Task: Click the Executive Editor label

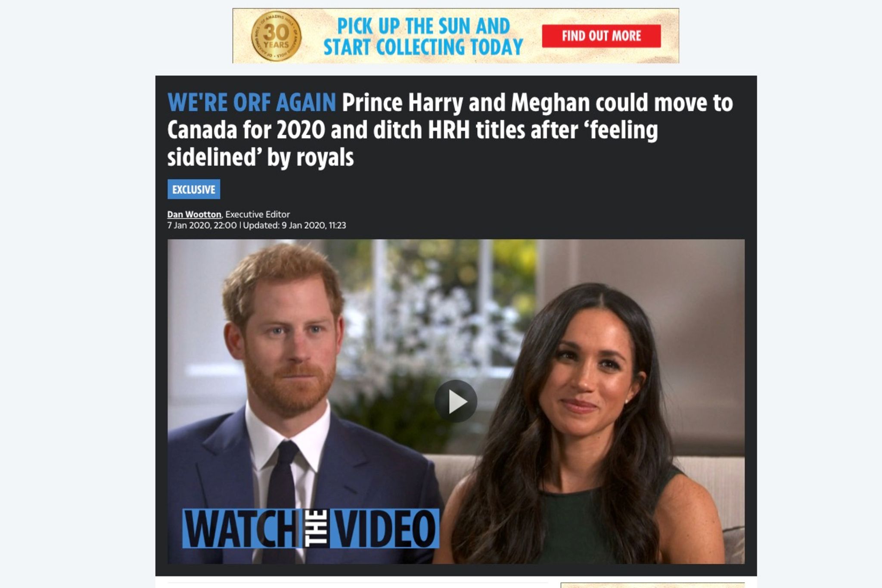Action: (258, 214)
